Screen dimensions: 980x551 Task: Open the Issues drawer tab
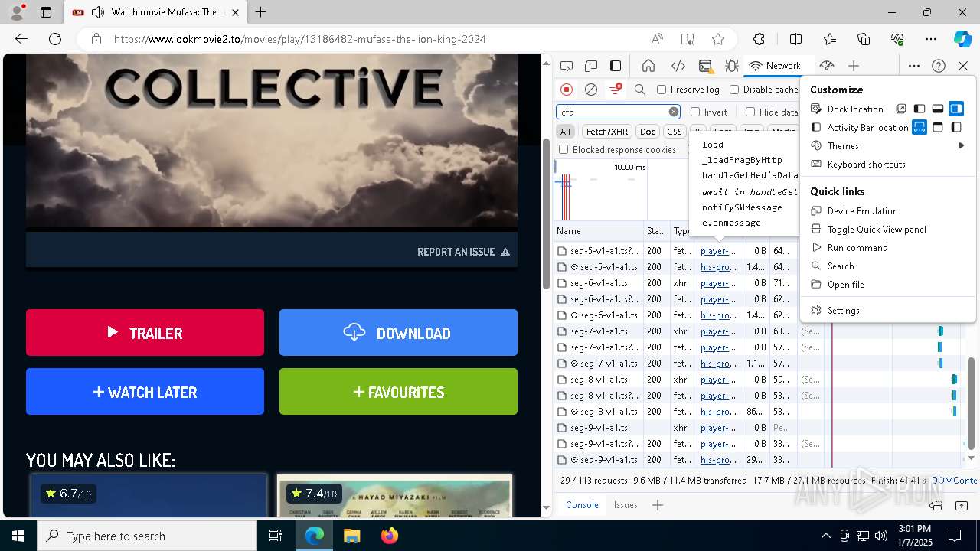(626, 505)
